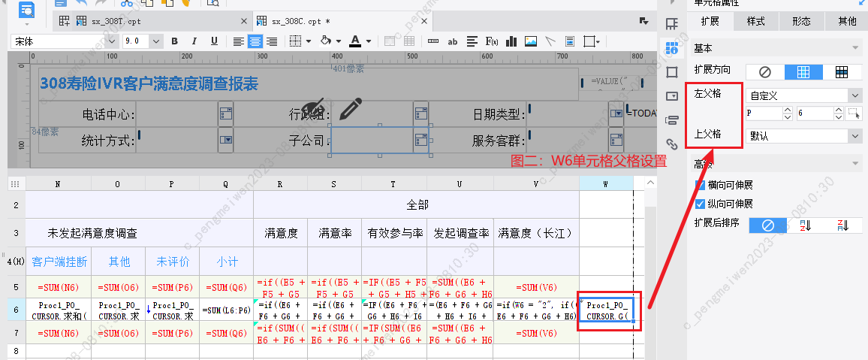Image resolution: width=868 pixels, height=360 pixels.
Task: Open the 形态 properties tab
Action: [801, 22]
